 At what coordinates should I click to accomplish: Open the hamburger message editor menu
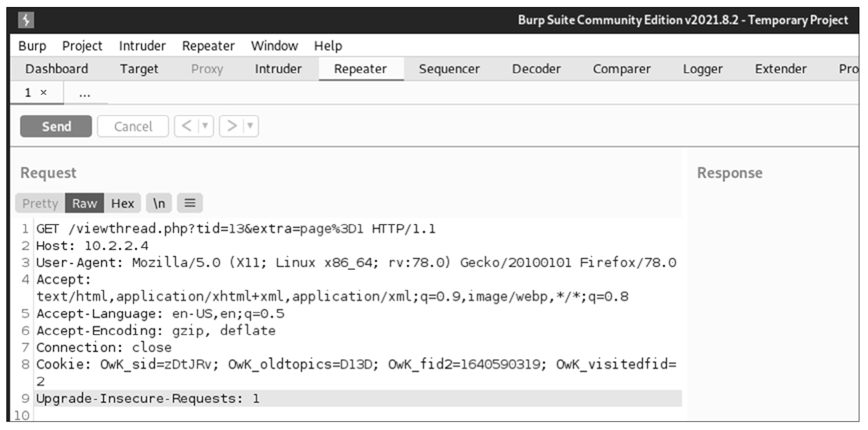[x=190, y=203]
